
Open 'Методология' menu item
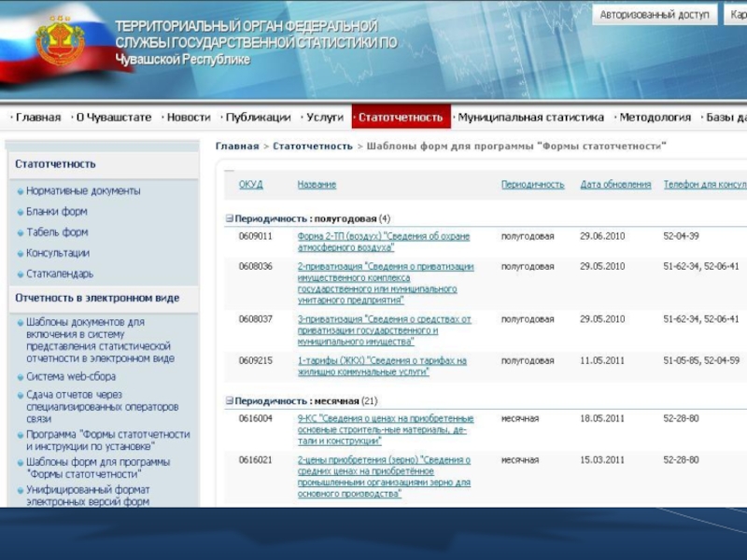[655, 118]
